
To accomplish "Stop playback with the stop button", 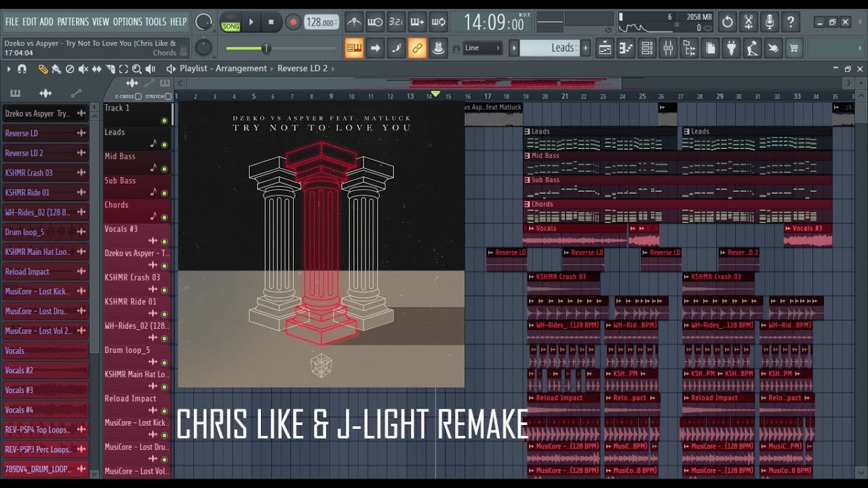I will click(x=271, y=22).
